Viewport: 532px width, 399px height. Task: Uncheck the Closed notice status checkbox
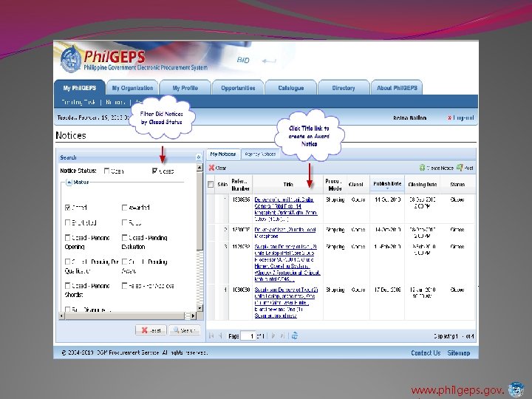click(x=154, y=171)
